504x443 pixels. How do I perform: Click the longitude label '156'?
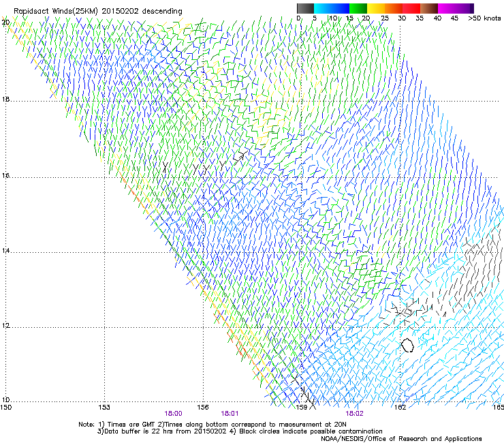(203, 407)
